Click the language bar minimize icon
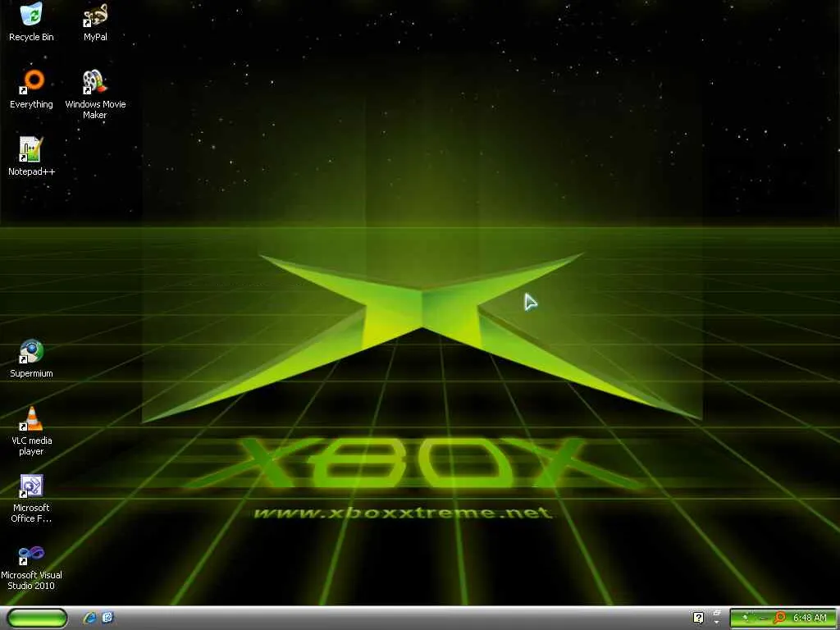 coord(717,613)
